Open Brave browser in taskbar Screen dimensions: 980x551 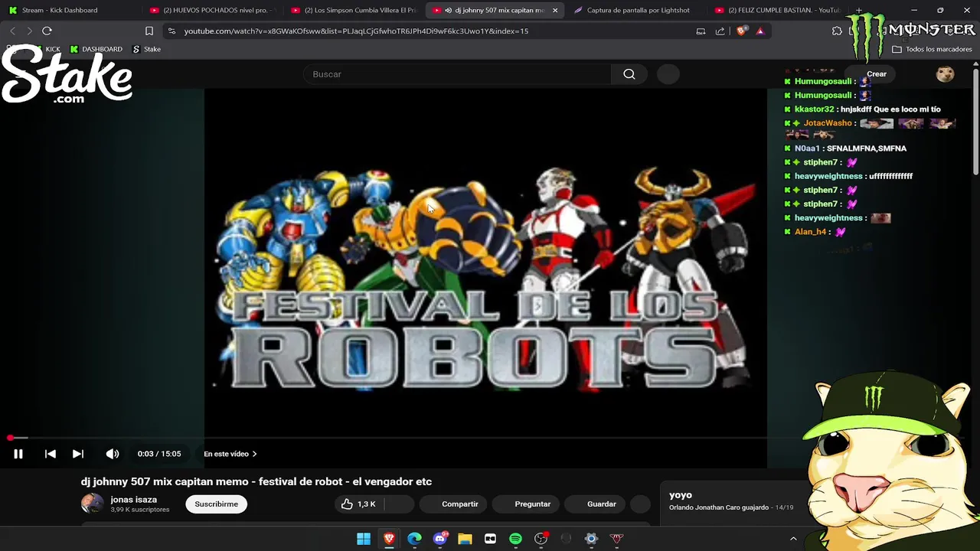pos(389,539)
